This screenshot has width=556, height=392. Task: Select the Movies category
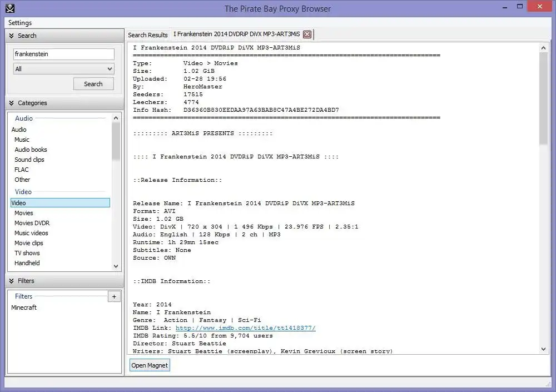tap(24, 213)
